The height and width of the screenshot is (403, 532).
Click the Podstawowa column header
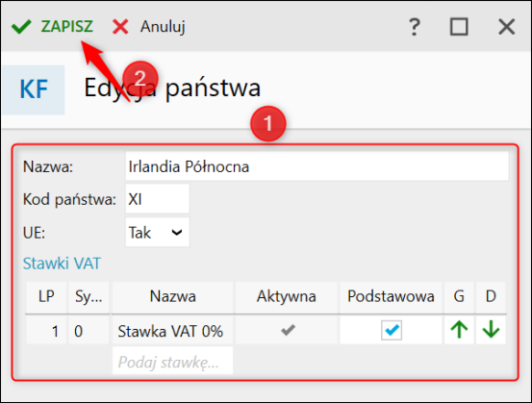pos(391,296)
